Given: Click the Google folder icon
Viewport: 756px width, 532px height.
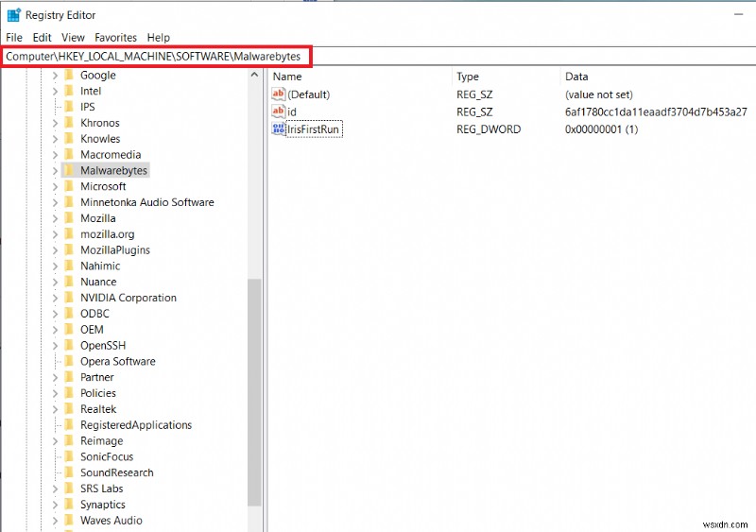Looking at the screenshot, I should 69,75.
